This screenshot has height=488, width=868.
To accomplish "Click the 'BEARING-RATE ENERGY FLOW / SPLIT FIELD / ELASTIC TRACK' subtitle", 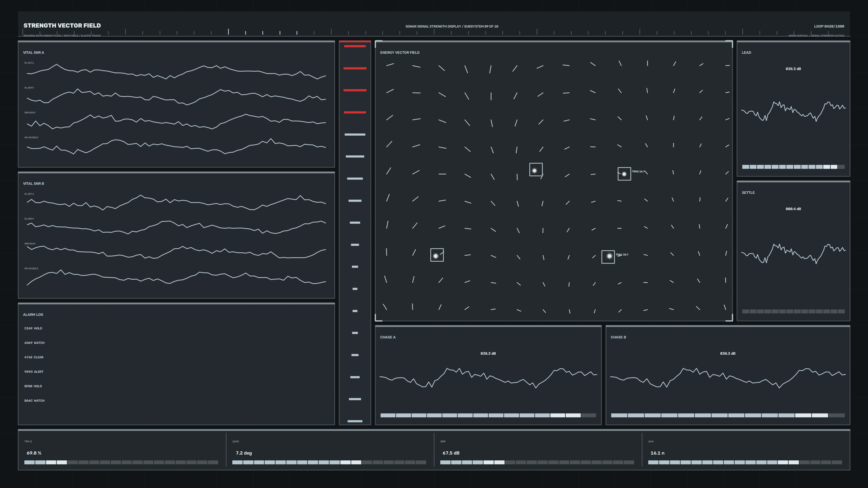I will pyautogui.click(x=62, y=36).
